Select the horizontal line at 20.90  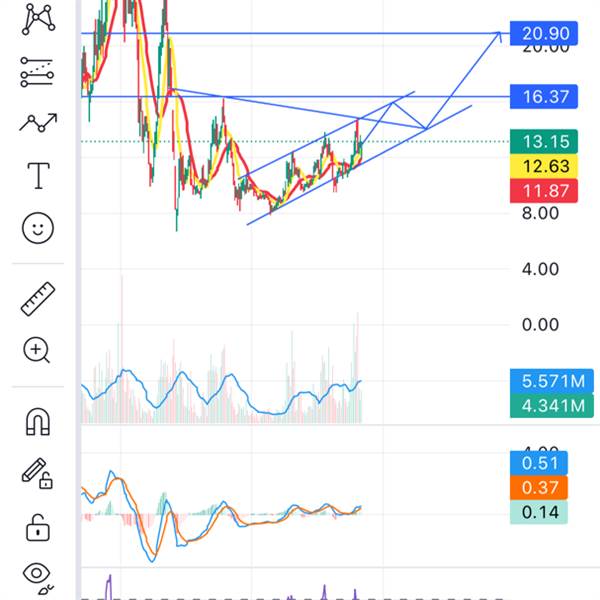point(295,33)
